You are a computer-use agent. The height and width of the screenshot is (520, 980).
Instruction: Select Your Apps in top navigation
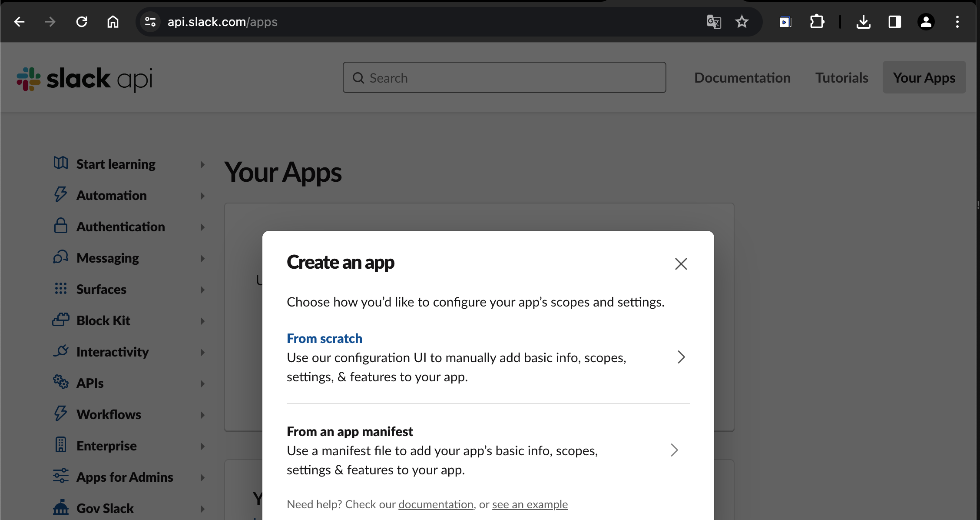coord(924,77)
